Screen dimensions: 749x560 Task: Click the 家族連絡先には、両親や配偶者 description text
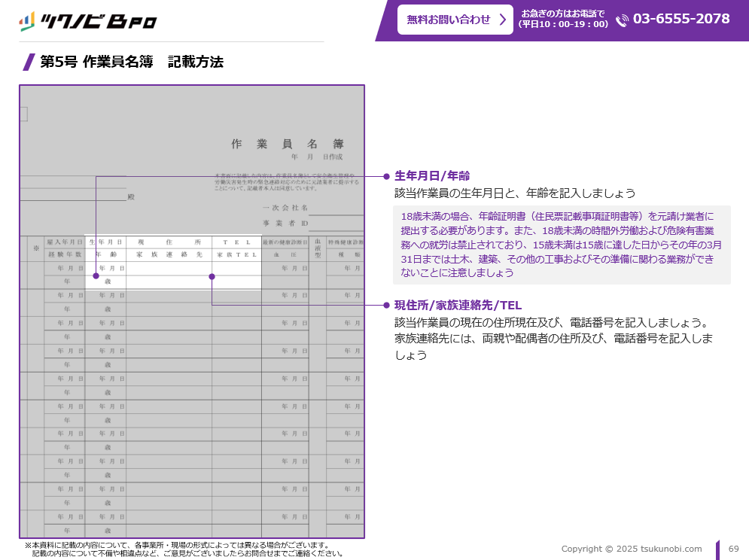[553, 346]
